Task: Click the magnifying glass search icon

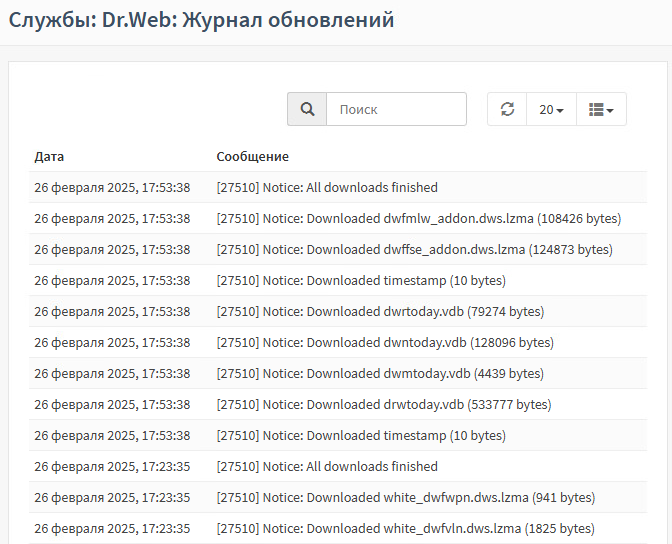Action: [x=307, y=109]
